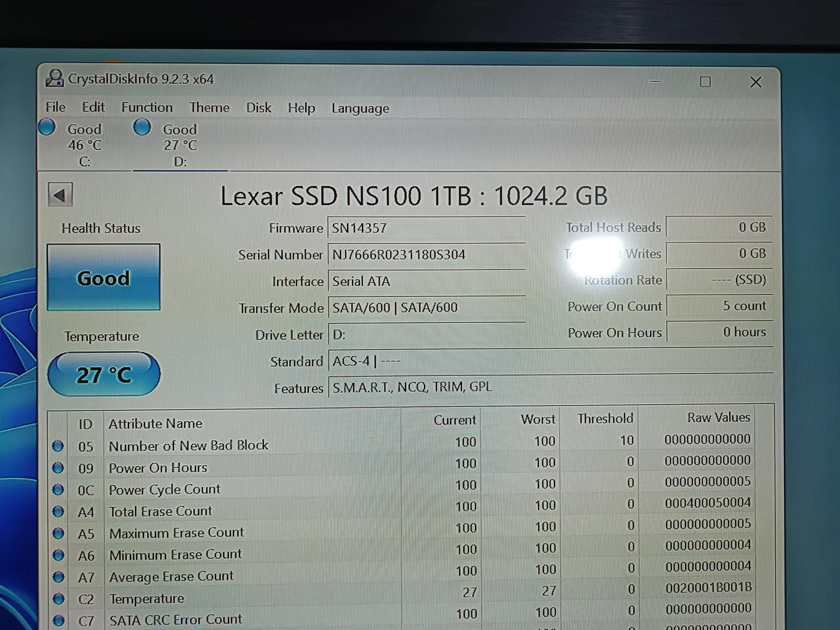Switch to the C: drive tab
The image size is (840, 630).
coord(85,145)
